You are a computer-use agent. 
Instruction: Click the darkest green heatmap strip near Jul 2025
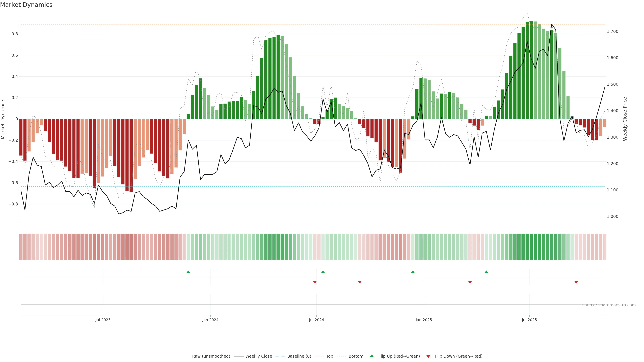coord(531,247)
